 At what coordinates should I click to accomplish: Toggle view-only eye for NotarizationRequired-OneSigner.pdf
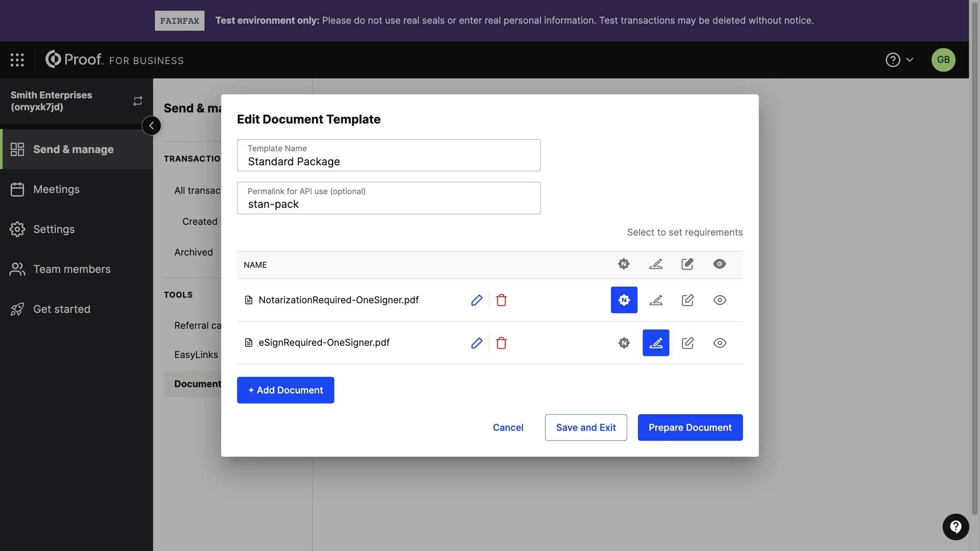point(719,300)
